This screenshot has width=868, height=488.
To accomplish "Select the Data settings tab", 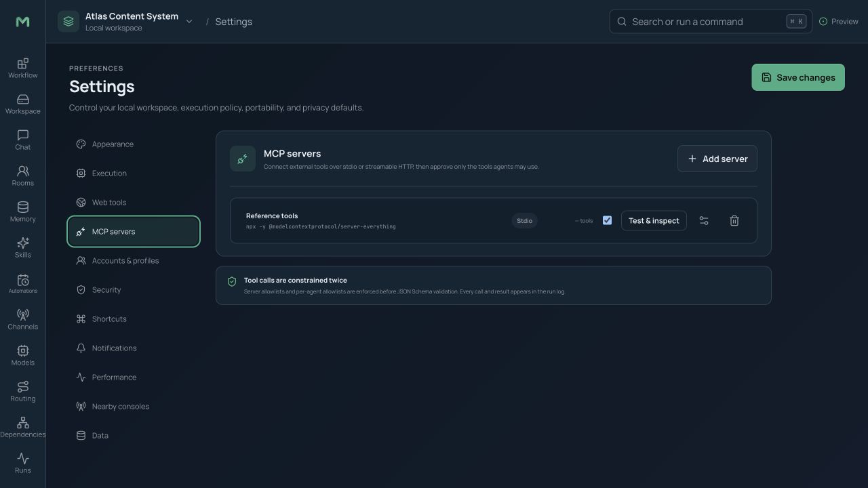I will coord(134,436).
